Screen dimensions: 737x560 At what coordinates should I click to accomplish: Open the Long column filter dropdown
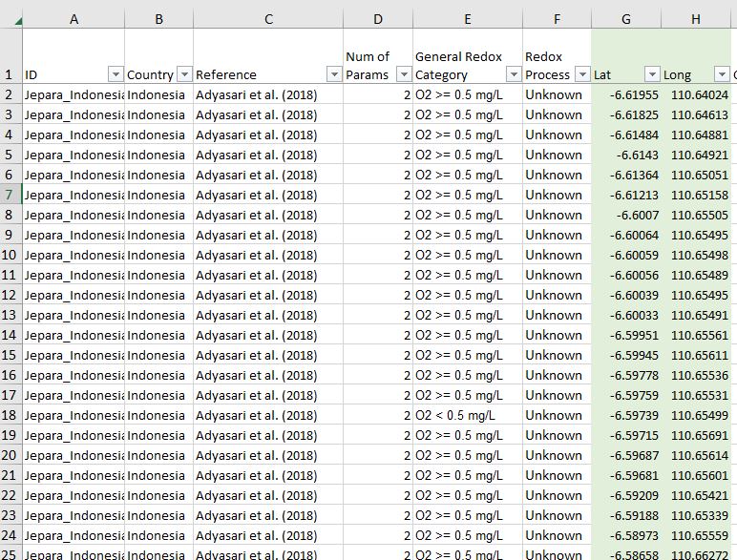tap(722, 74)
